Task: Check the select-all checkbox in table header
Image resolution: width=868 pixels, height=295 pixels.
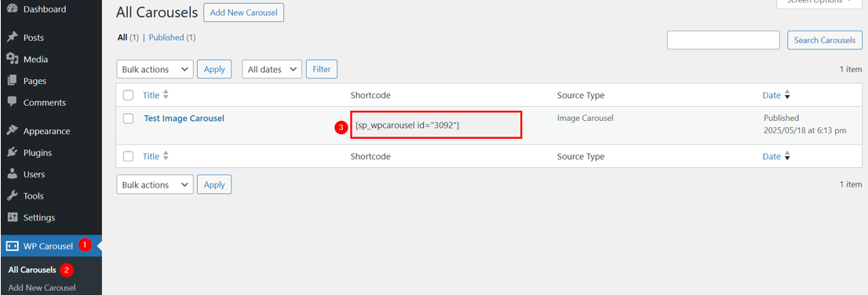Action: (x=129, y=95)
